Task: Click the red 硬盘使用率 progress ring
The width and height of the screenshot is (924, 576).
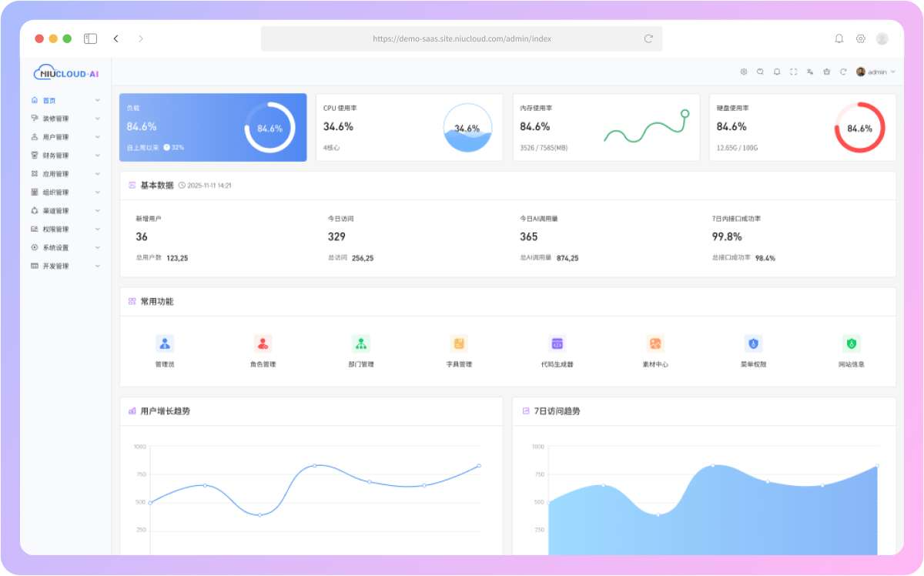Action: click(859, 128)
